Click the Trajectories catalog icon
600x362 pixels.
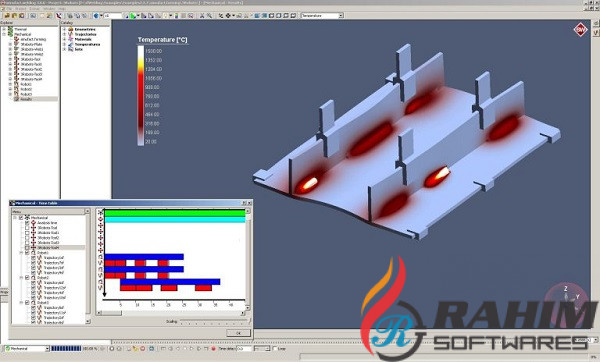coord(70,34)
